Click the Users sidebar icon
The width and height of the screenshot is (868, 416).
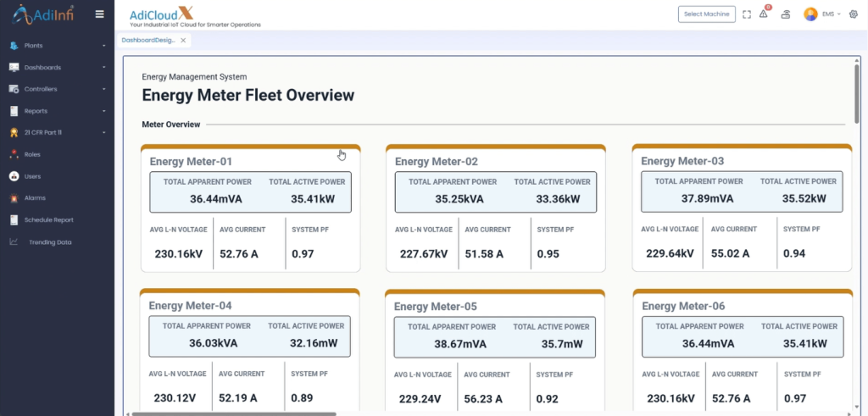tap(14, 176)
